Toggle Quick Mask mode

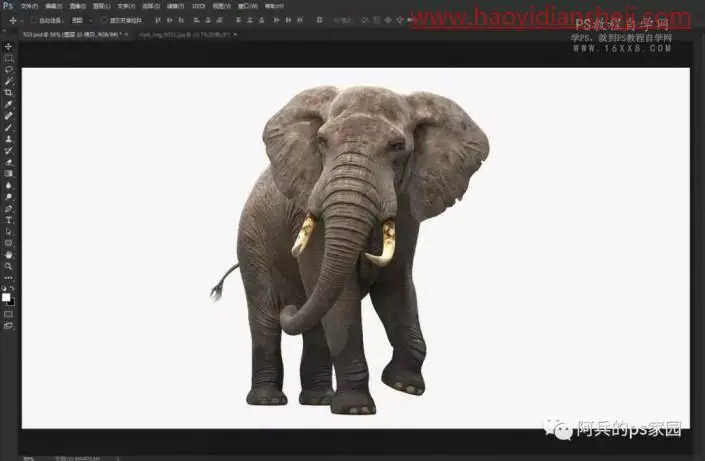click(8, 314)
